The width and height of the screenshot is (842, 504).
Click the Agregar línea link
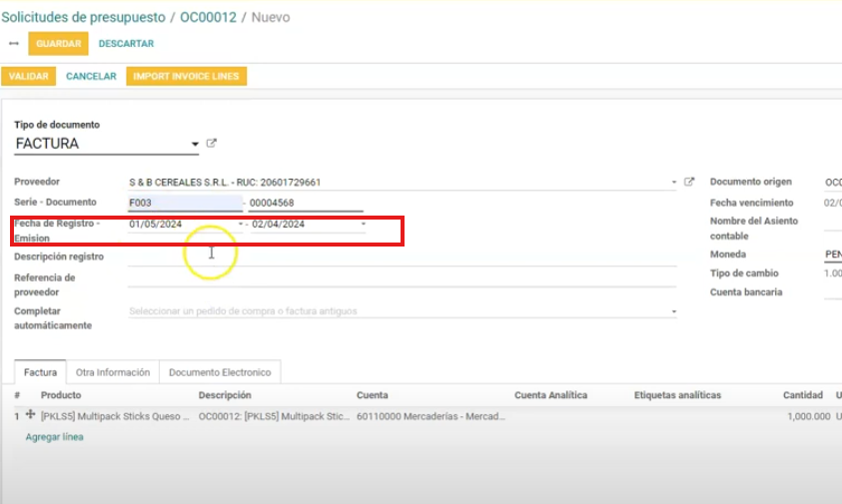pyautogui.click(x=54, y=437)
